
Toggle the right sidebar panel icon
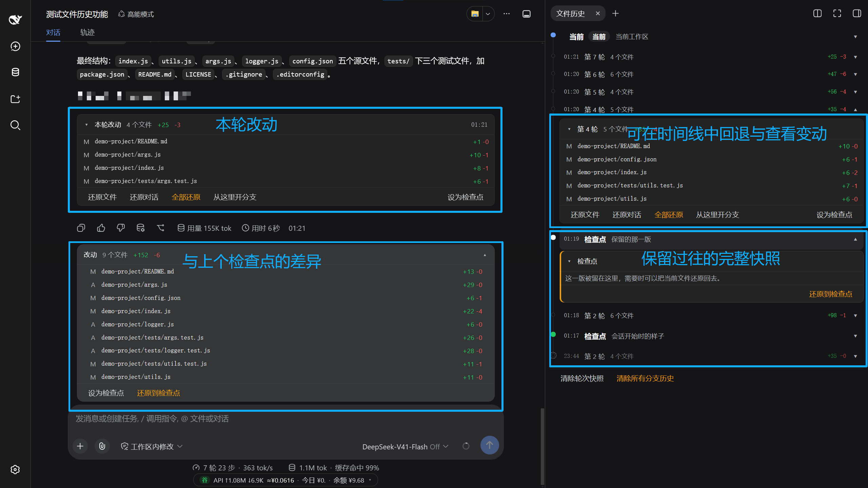point(857,14)
